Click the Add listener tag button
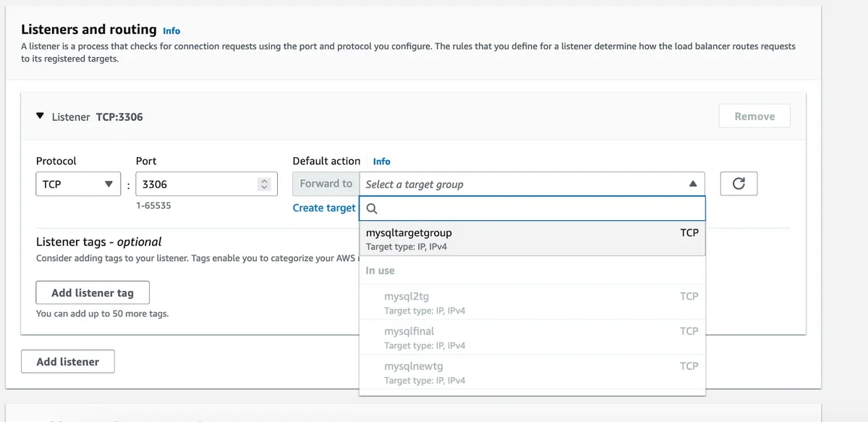The width and height of the screenshot is (868, 422). point(93,292)
